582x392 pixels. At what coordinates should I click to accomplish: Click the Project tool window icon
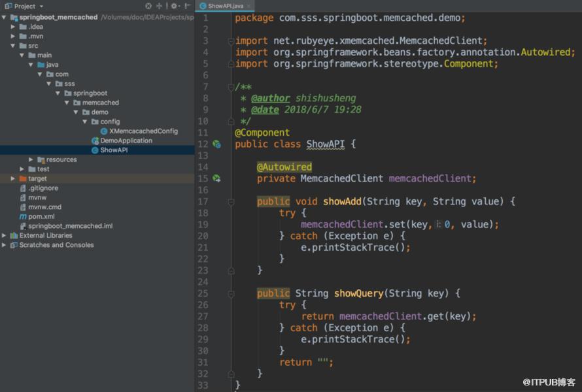click(x=8, y=6)
